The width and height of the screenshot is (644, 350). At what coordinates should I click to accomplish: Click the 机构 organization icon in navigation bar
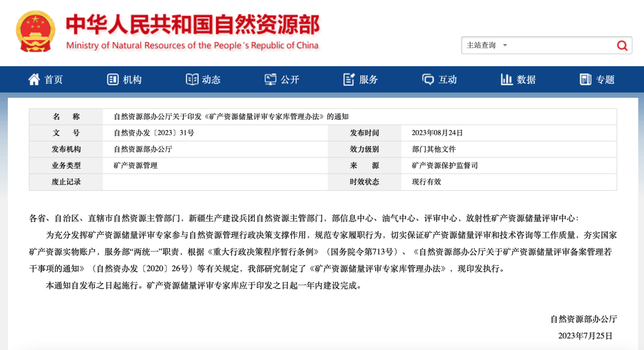click(113, 79)
